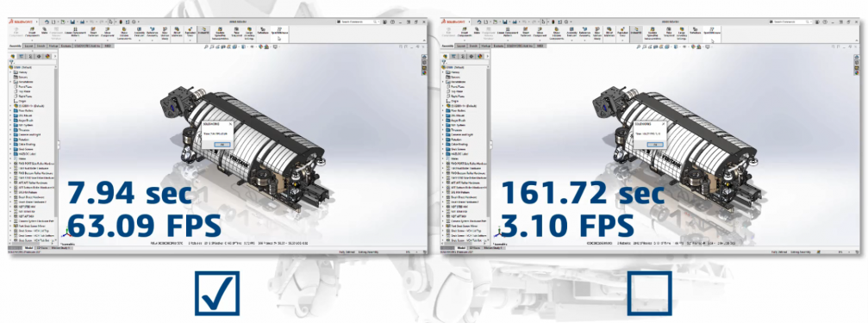Click Smart Fasteners in the 161.72 sec window

(x=525, y=32)
